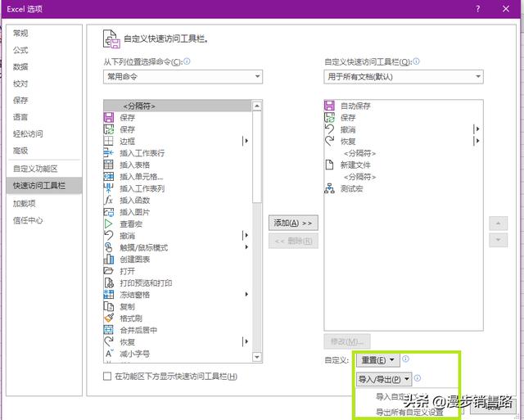This screenshot has height=420, width=524.
Task: Open the 常规 options category
Action: tap(43, 33)
